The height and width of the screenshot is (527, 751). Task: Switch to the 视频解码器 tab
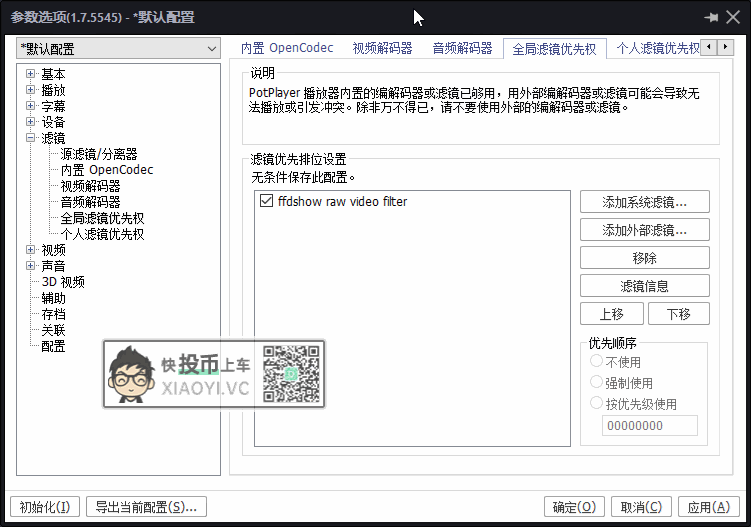[382, 48]
